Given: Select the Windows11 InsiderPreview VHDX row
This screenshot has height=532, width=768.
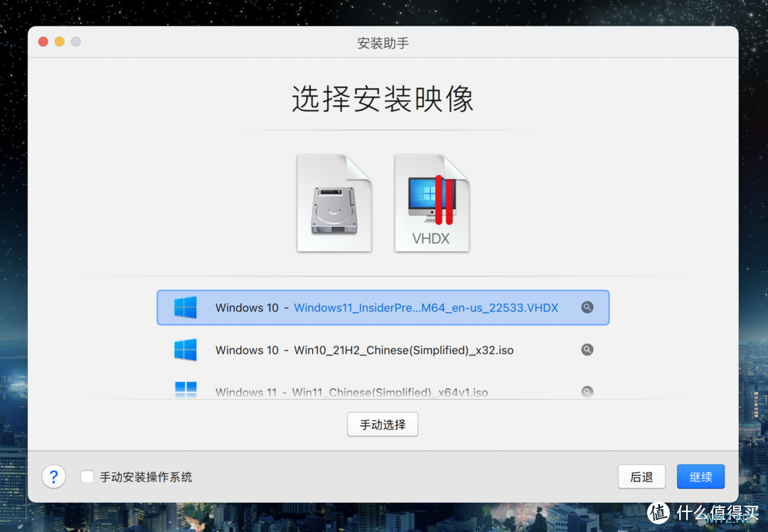Looking at the screenshot, I should [x=383, y=308].
